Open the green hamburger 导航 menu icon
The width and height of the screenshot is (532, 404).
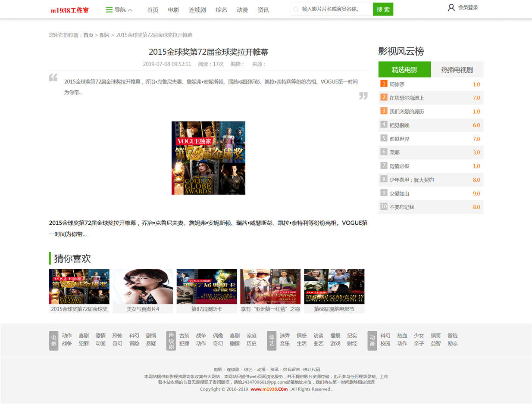pyautogui.click(x=109, y=10)
